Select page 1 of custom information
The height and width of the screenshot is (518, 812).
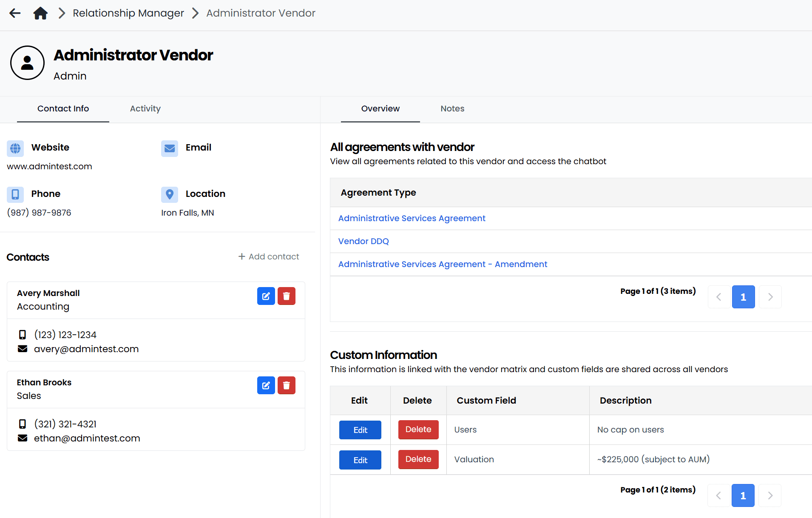pos(743,495)
